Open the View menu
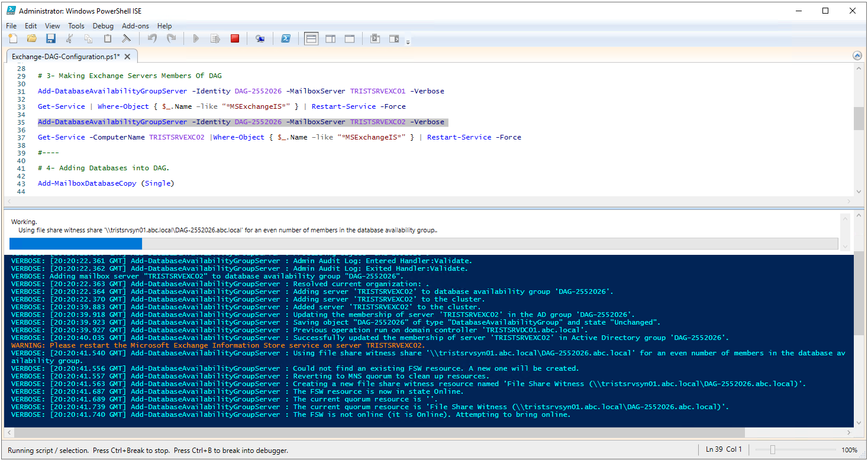 pyautogui.click(x=52, y=26)
